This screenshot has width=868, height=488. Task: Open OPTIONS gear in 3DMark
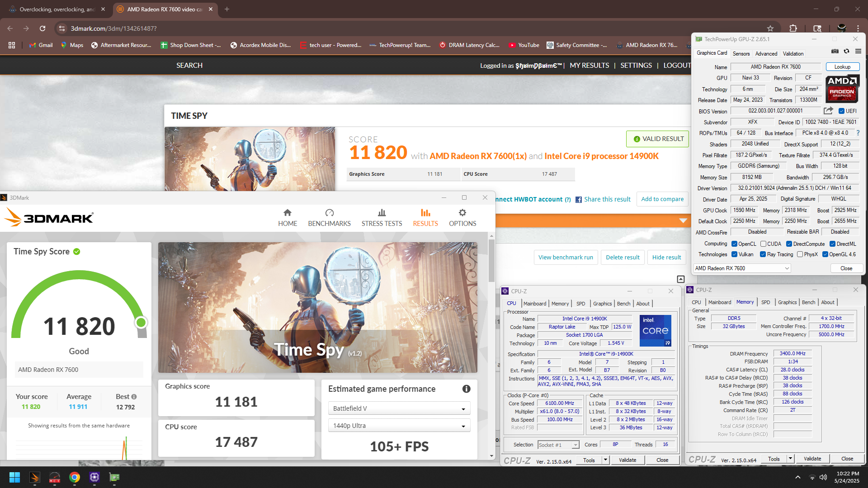[x=462, y=218]
